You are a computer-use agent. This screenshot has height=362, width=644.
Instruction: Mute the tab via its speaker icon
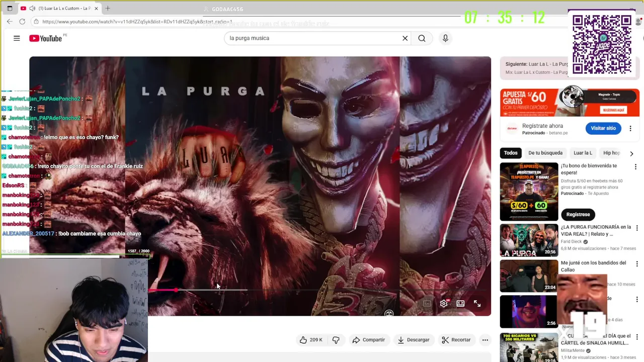coord(33,9)
